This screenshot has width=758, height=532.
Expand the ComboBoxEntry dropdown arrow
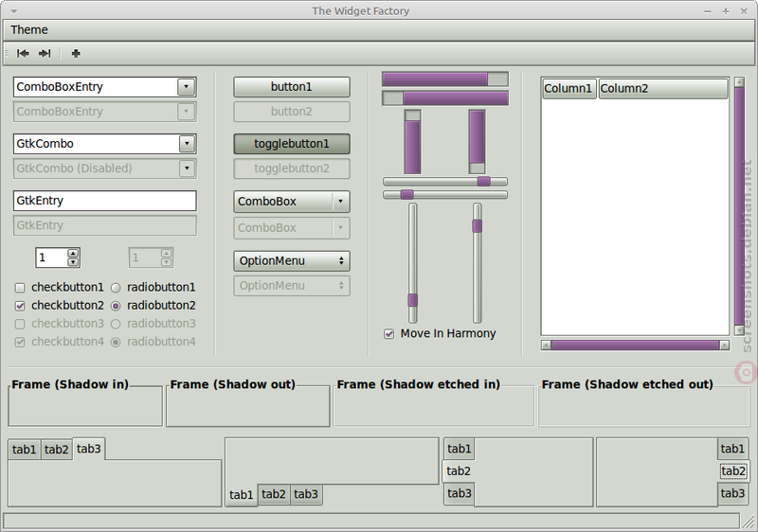coord(186,87)
